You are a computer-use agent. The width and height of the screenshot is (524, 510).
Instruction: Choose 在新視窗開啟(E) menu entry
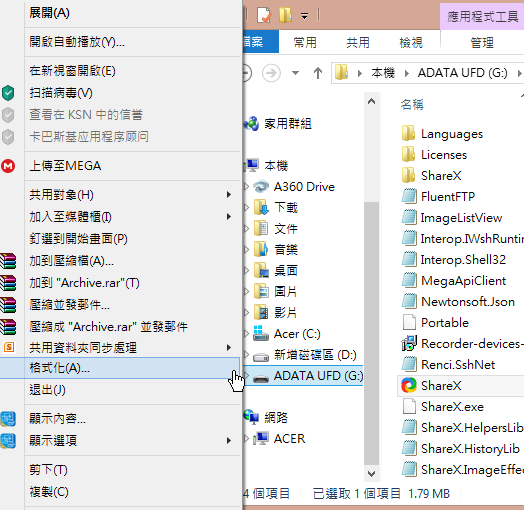[120, 71]
